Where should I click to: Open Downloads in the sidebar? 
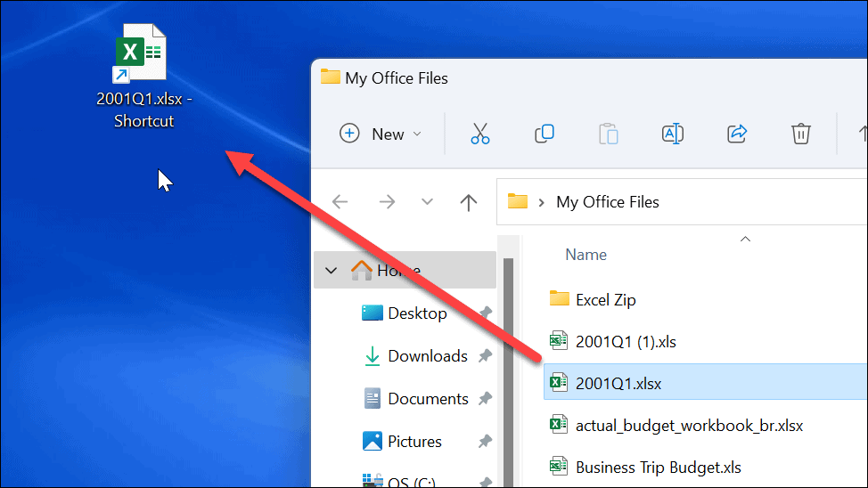tap(427, 356)
